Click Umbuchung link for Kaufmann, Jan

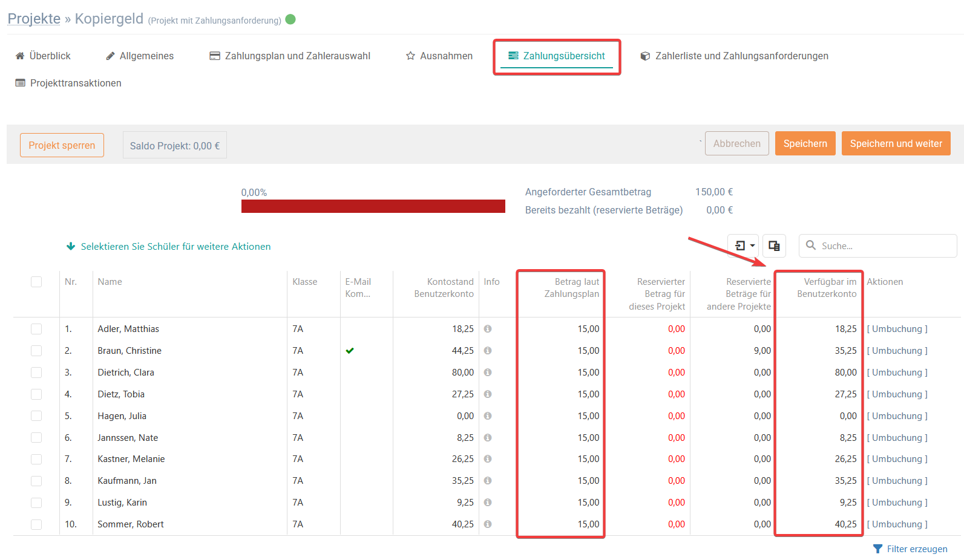897,481
